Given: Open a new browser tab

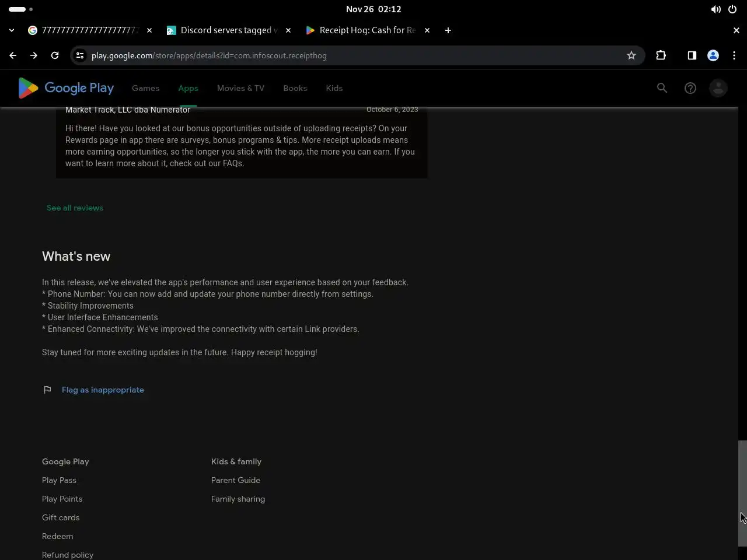Looking at the screenshot, I should tap(448, 30).
